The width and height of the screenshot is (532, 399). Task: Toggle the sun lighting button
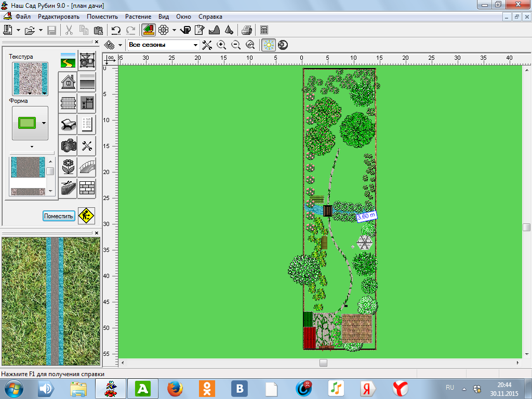pos(268,45)
